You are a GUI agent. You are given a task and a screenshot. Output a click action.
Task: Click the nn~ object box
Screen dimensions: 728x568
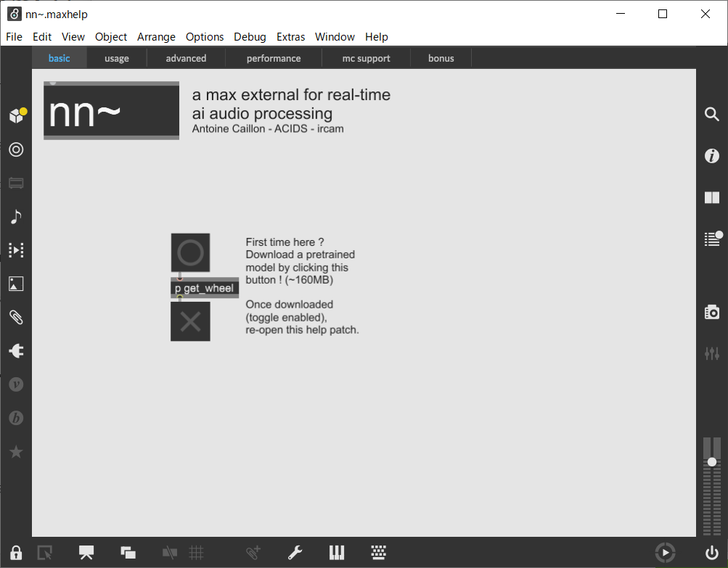(x=112, y=110)
